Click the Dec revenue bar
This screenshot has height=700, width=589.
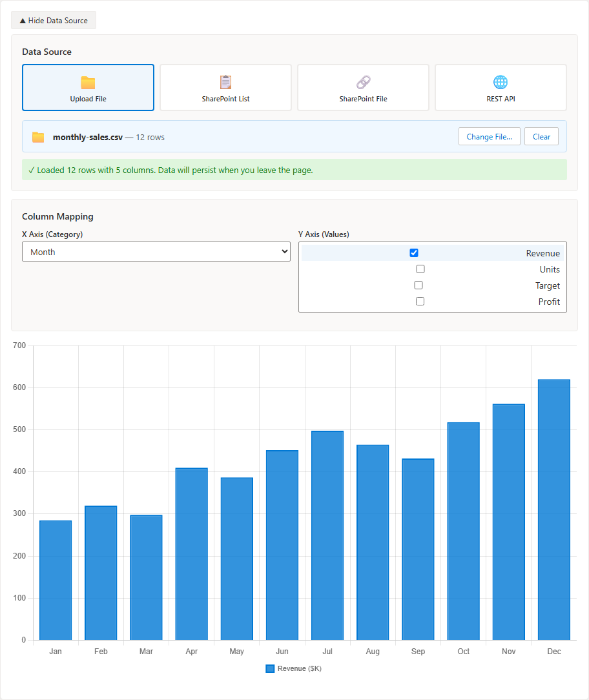pyautogui.click(x=554, y=510)
